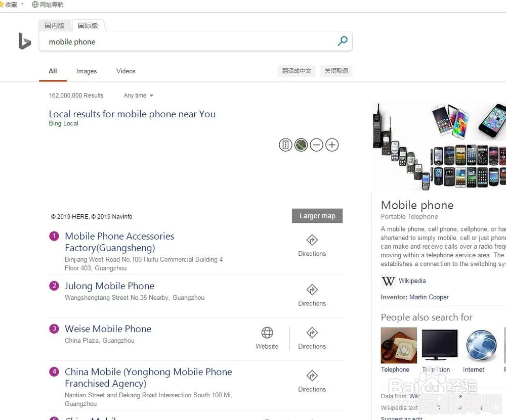Toggle the traffic light map control
Image resolution: width=506 pixels, height=420 pixels.
coord(285,145)
